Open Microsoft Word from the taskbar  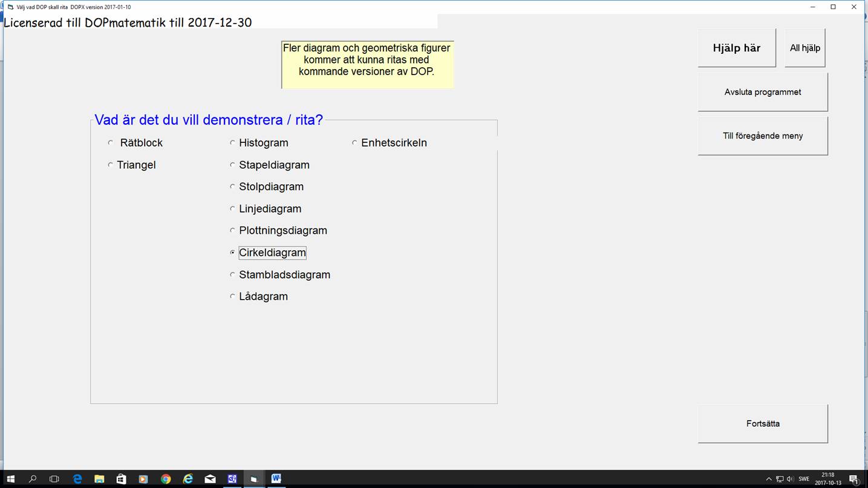coord(276,479)
